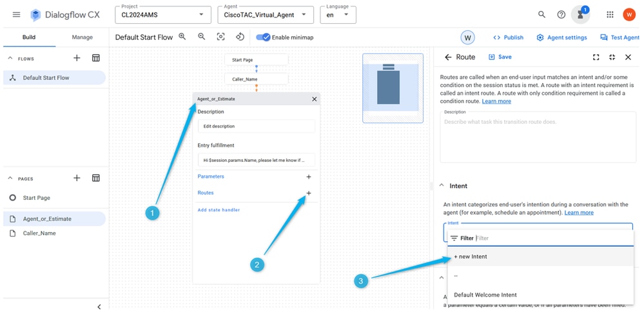The height and width of the screenshot is (312, 644).
Task: Open the Test Agent panel
Action: 620,37
